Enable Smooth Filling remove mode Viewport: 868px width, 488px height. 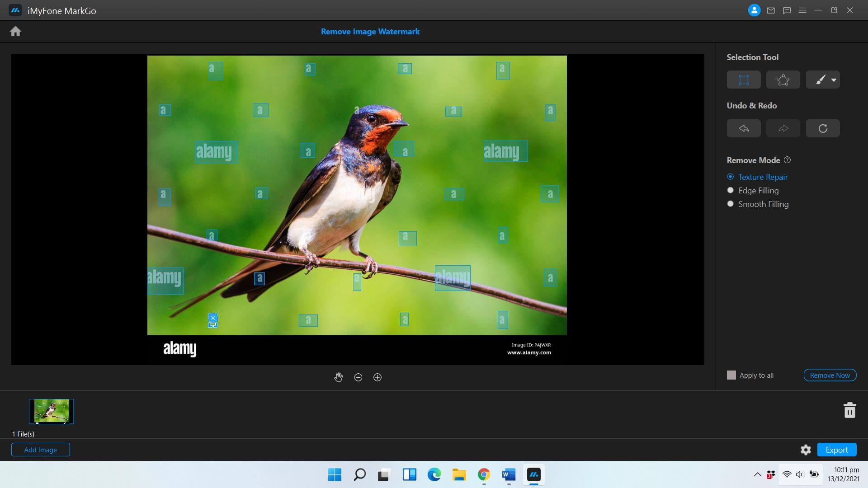730,204
